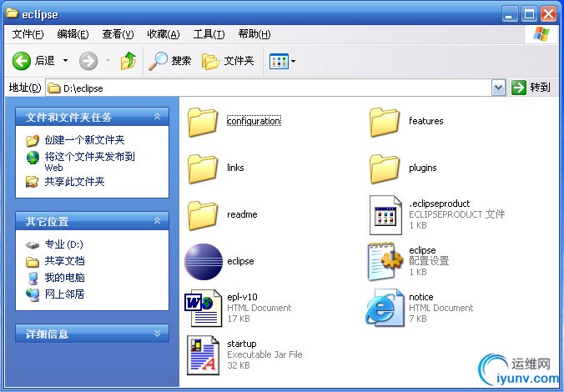Select the ".eclipseproduct" file name
This screenshot has width=564, height=392.
[439, 204]
